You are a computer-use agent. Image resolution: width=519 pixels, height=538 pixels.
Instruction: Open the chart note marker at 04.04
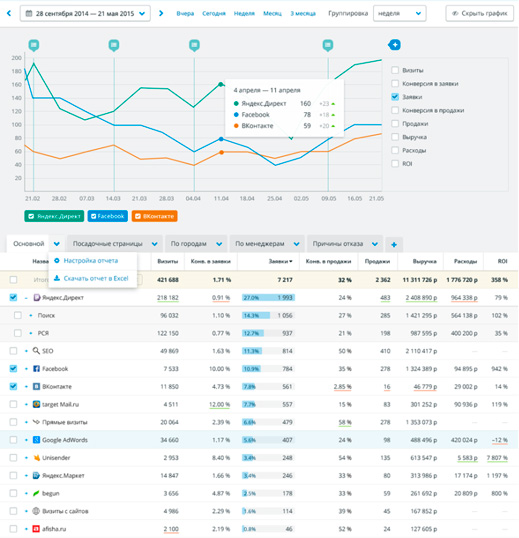pyautogui.click(x=194, y=45)
